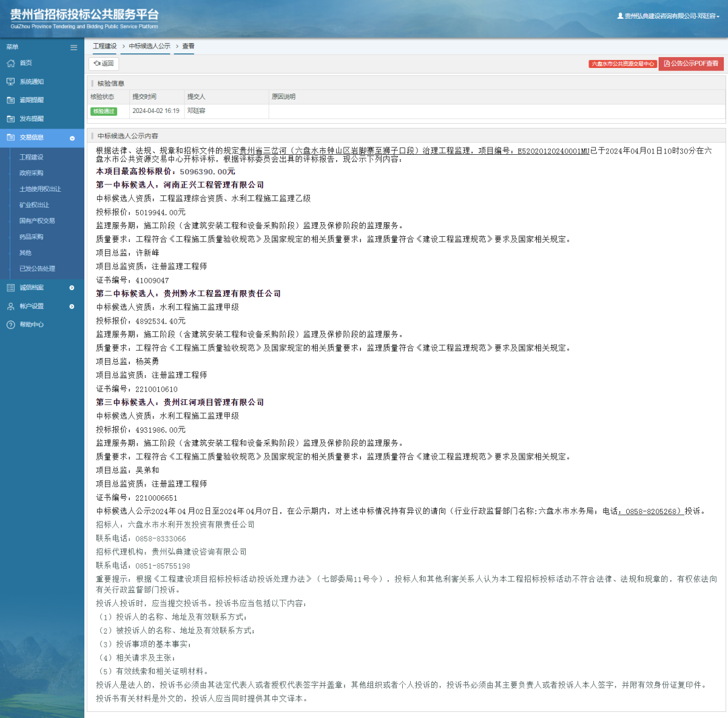Click the 核验状态 column header

pos(103,97)
